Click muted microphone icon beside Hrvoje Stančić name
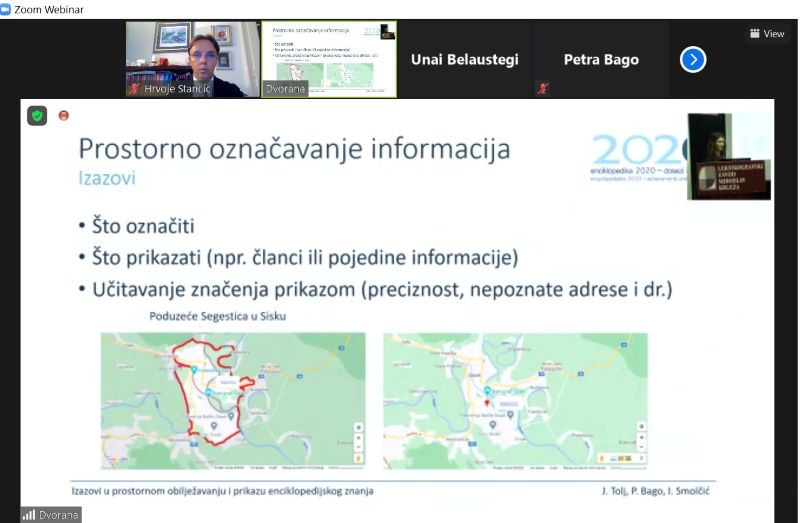 click(134, 89)
